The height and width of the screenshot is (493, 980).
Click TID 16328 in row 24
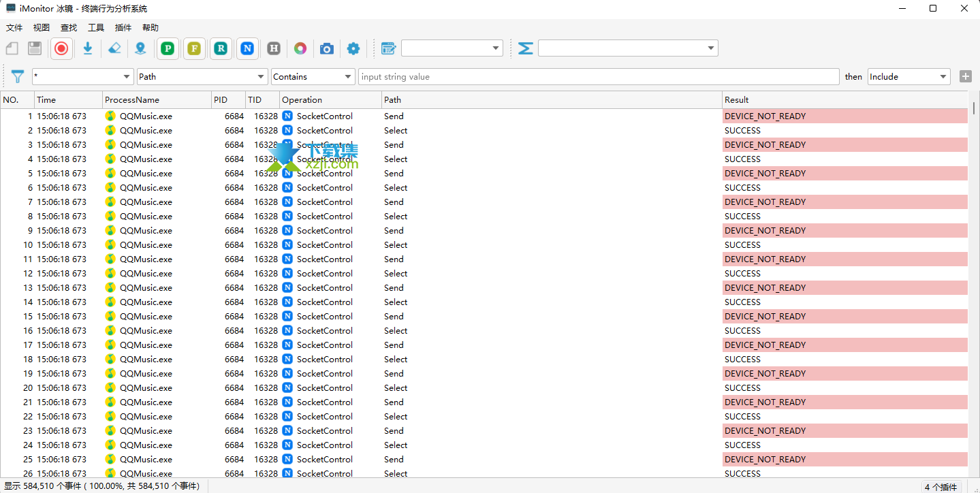tap(266, 445)
